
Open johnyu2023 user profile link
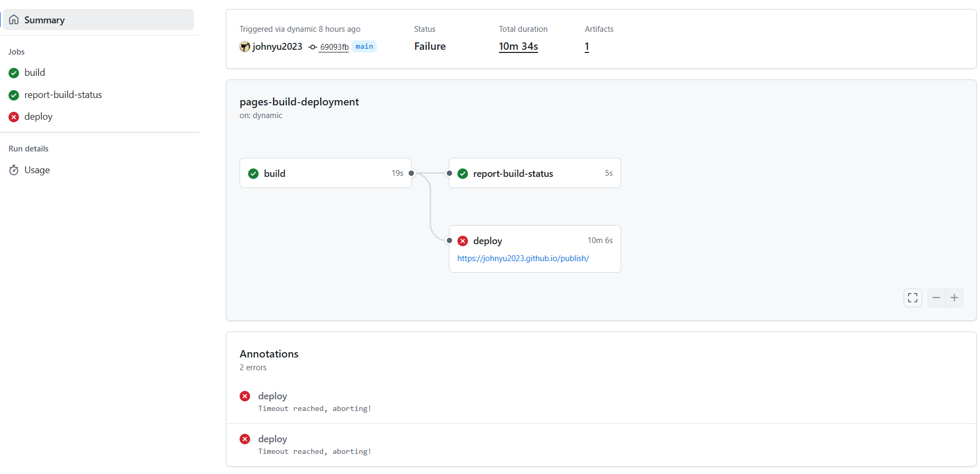(277, 47)
